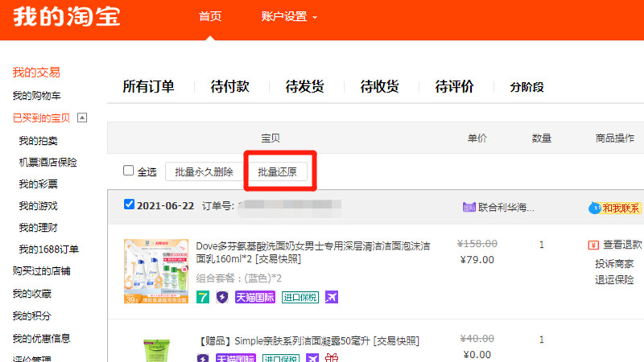Click the 进口保税 badge on Dove item
The image size is (644, 362).
(300, 297)
